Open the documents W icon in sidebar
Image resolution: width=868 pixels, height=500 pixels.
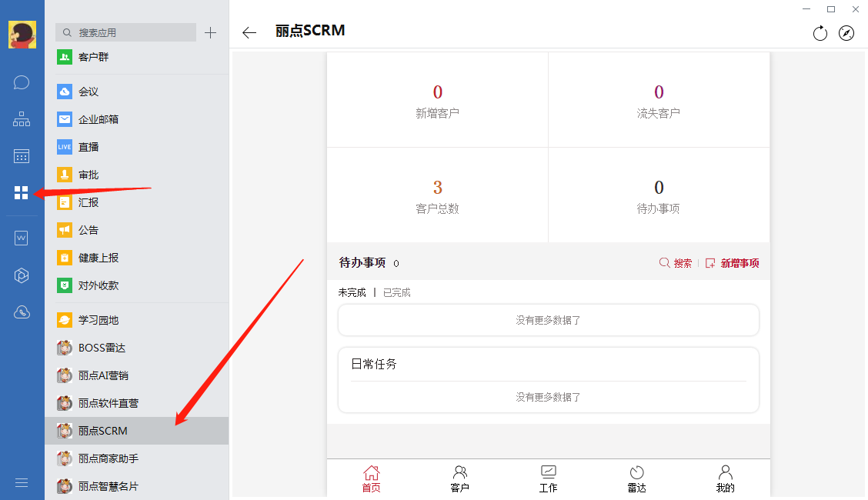[x=22, y=238]
